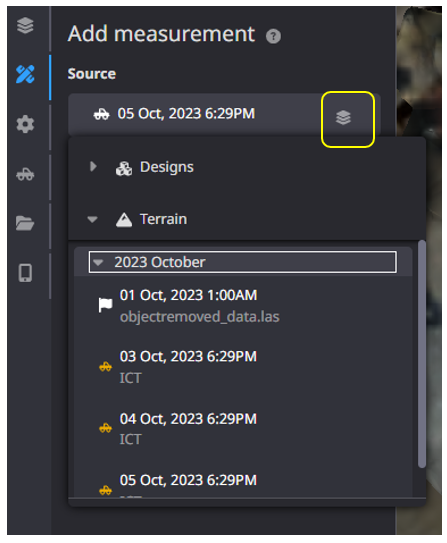The height and width of the screenshot is (543, 447).
Task: Select 01 Oct, 2023 1:00AM objectremoved_data.las
Action: (242, 306)
